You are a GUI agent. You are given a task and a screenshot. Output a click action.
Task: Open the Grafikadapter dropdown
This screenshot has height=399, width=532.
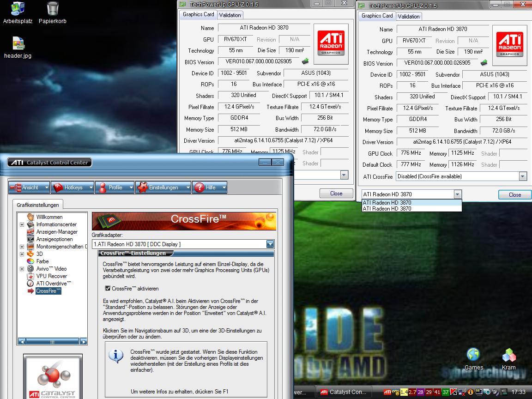tap(270, 244)
